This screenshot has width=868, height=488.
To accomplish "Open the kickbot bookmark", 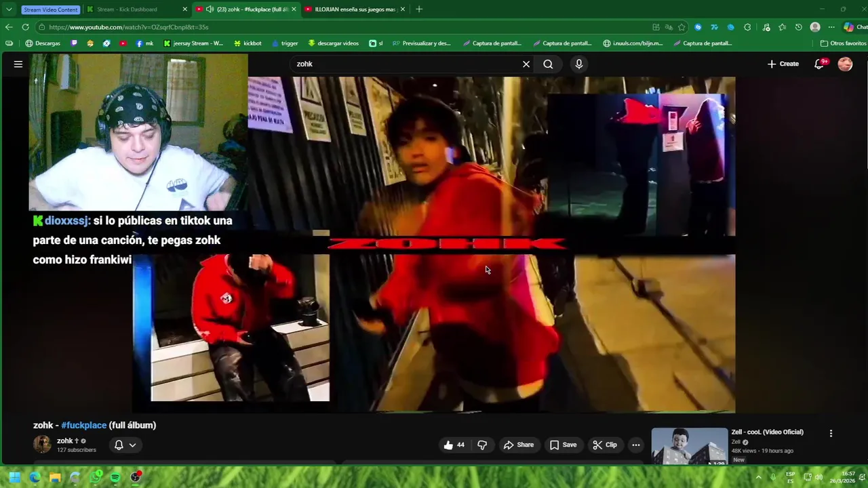I will coord(248,43).
